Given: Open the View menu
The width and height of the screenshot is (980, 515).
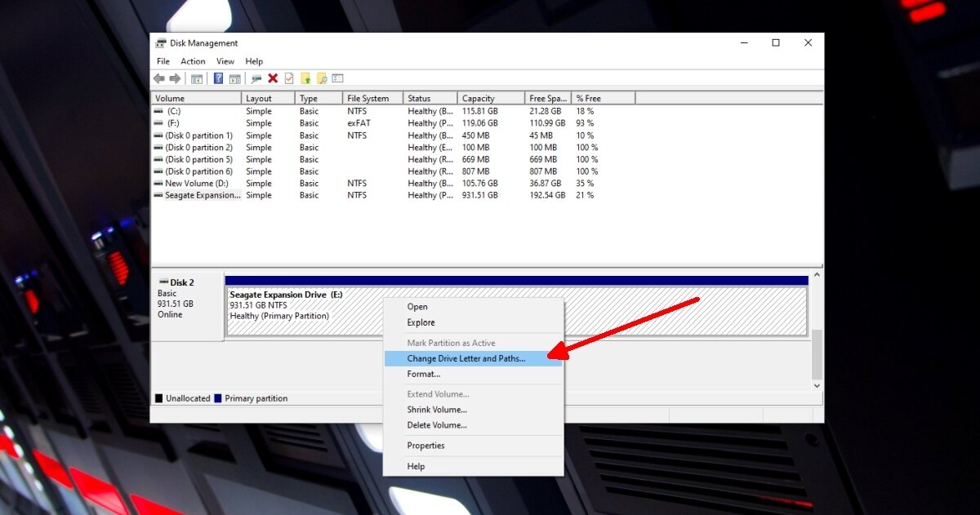Looking at the screenshot, I should click(x=225, y=61).
